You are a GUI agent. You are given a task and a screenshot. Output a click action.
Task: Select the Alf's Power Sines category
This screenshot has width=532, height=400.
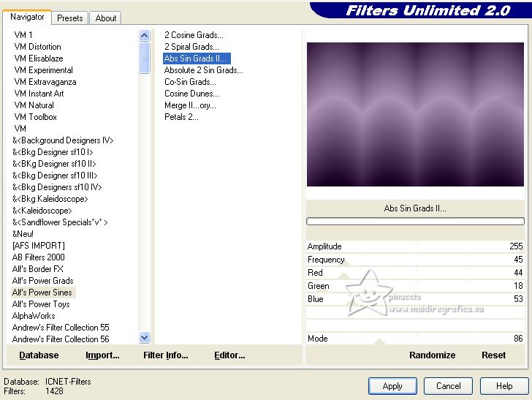(42, 293)
